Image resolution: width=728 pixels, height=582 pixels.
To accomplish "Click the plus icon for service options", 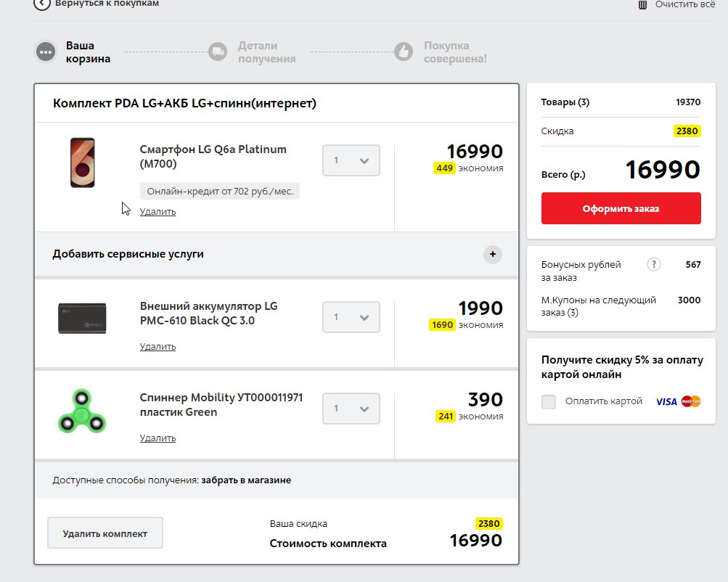I will tap(493, 254).
